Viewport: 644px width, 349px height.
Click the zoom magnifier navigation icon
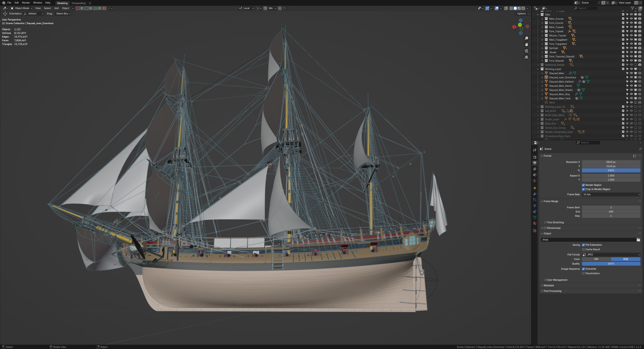click(527, 38)
